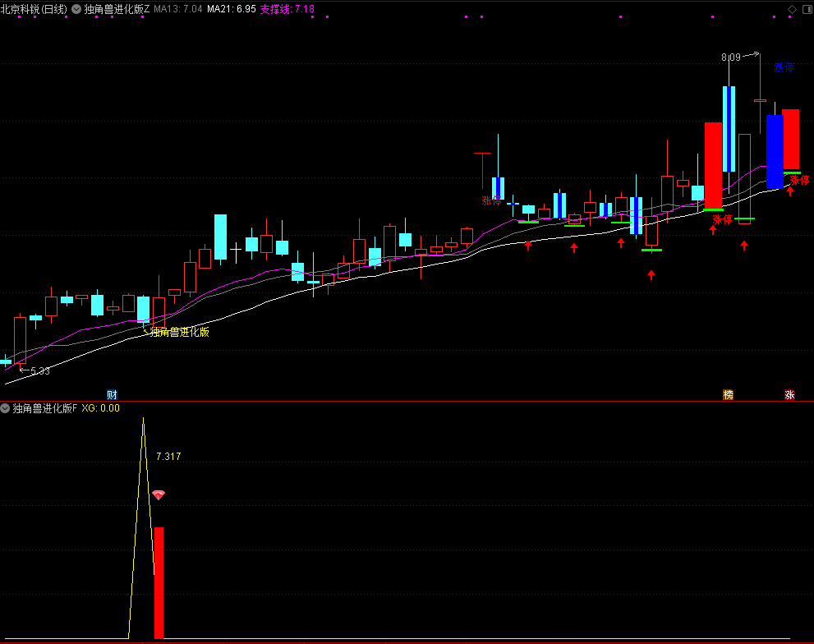
Task: Click the MA21 moving average label
Action: pyautogui.click(x=231, y=9)
